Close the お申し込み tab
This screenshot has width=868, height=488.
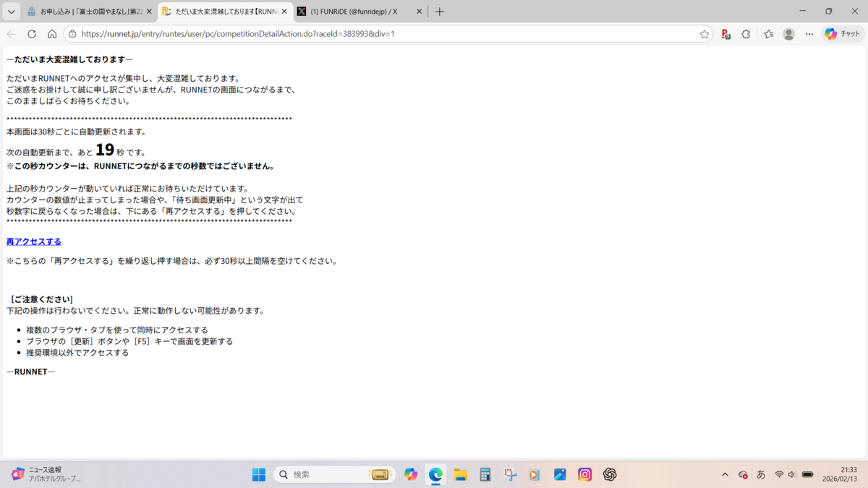[149, 12]
